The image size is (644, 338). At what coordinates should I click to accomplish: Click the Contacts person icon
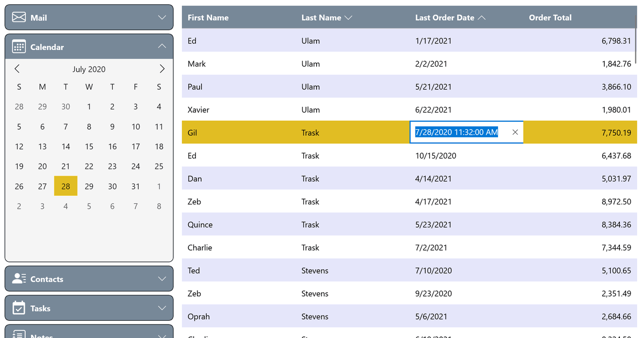19,278
